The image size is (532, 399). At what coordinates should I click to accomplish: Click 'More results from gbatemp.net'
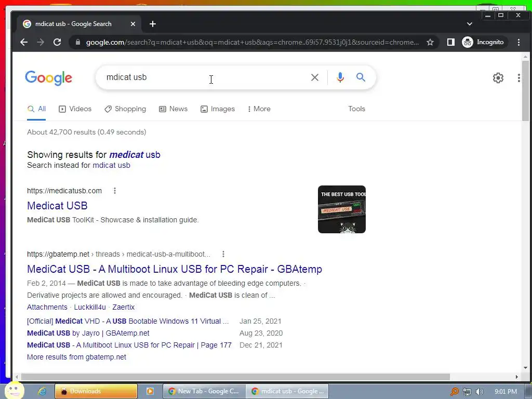[x=76, y=357]
